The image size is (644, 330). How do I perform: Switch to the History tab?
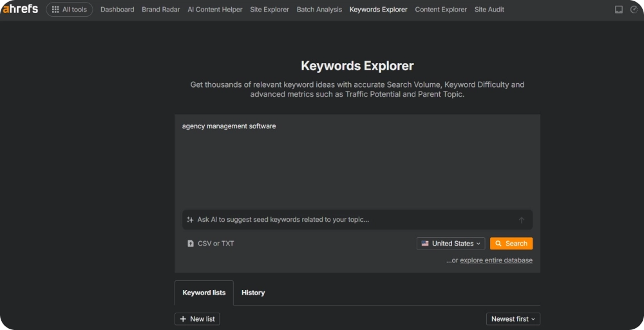(x=253, y=293)
